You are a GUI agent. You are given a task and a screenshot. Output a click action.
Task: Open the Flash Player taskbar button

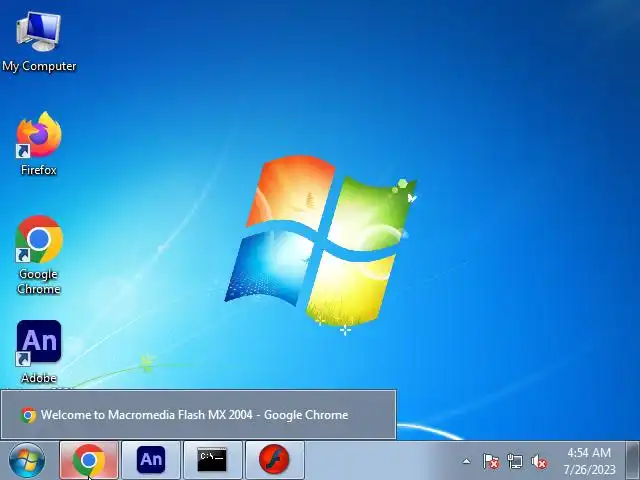(274, 460)
